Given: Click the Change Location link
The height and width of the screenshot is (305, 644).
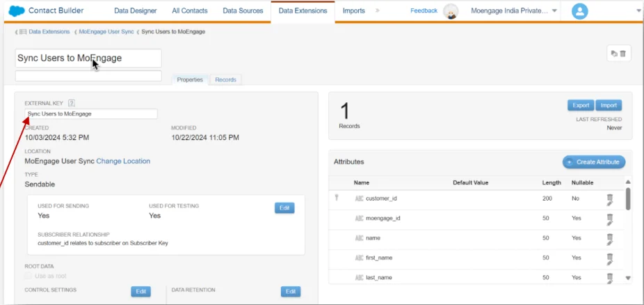Looking at the screenshot, I should point(123,161).
